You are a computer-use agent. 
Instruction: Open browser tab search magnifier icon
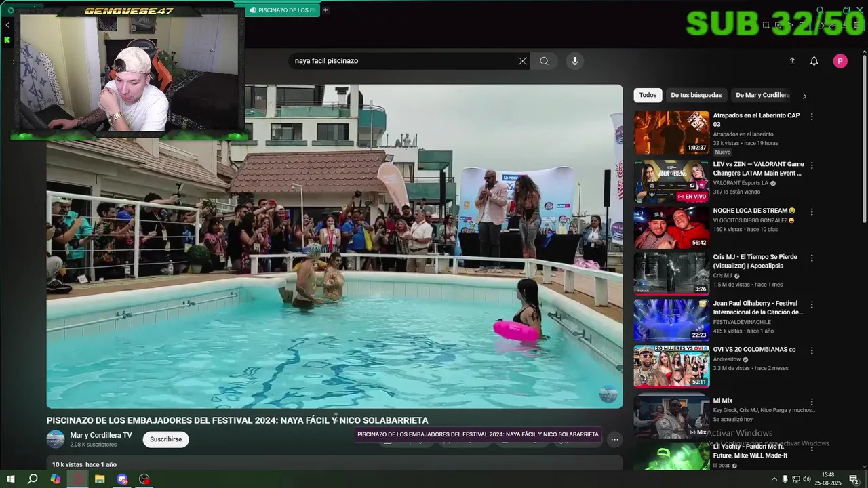tap(820, 10)
